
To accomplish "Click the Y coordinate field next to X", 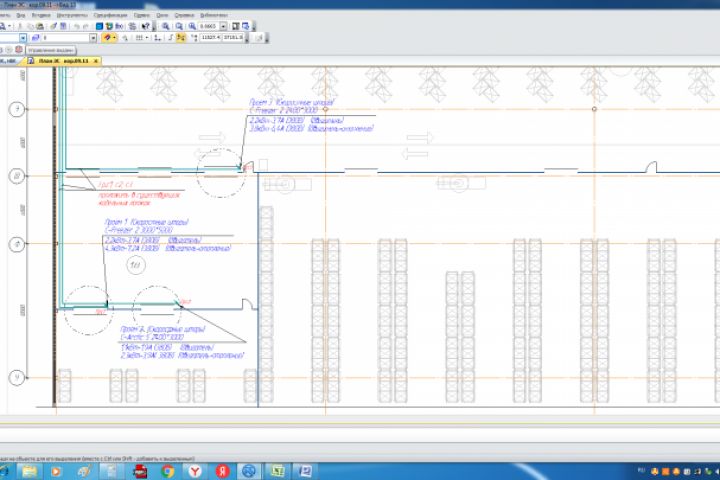I will (x=233, y=37).
